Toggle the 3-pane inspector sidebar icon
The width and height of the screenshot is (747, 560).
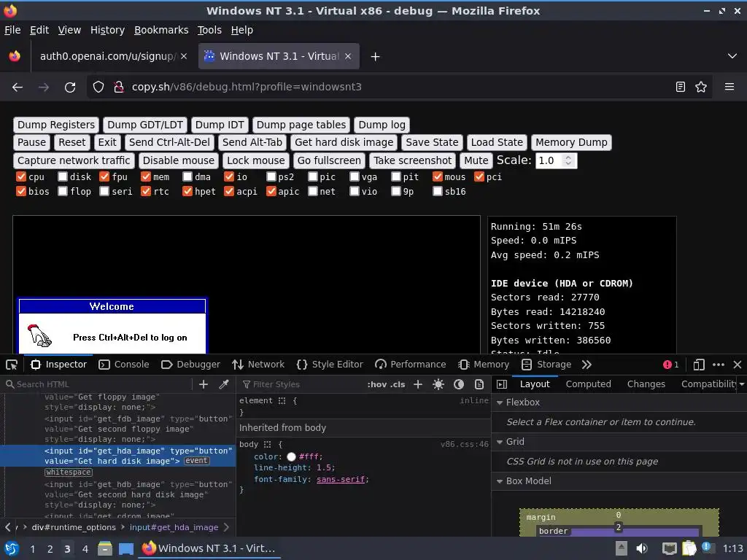502,384
